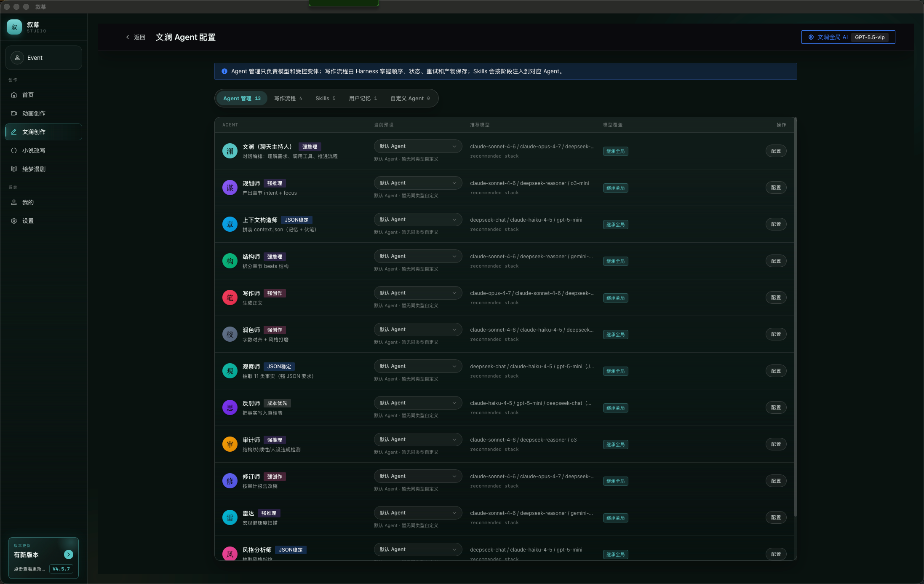The height and width of the screenshot is (584, 924).
Task: Click the 文澜全局 AI gear icon
Action: [811, 37]
